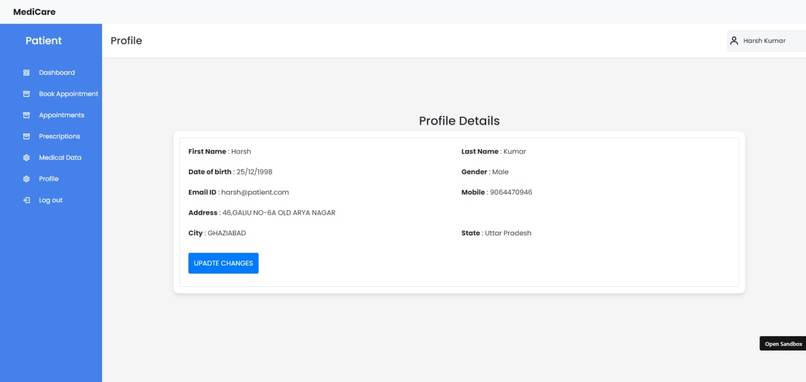Image resolution: width=806 pixels, height=382 pixels.
Task: Click the Date of birth label
Action: 210,172
